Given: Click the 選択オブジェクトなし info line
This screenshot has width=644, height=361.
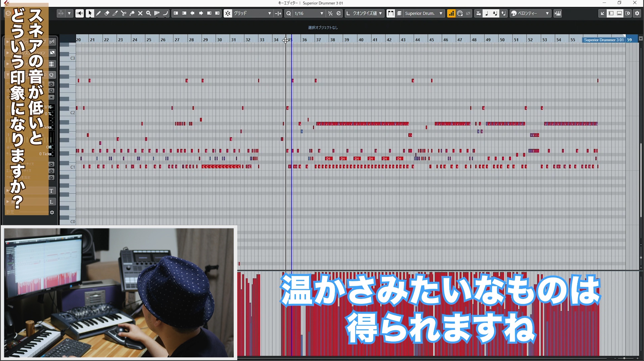Looking at the screenshot, I should coord(323,28).
